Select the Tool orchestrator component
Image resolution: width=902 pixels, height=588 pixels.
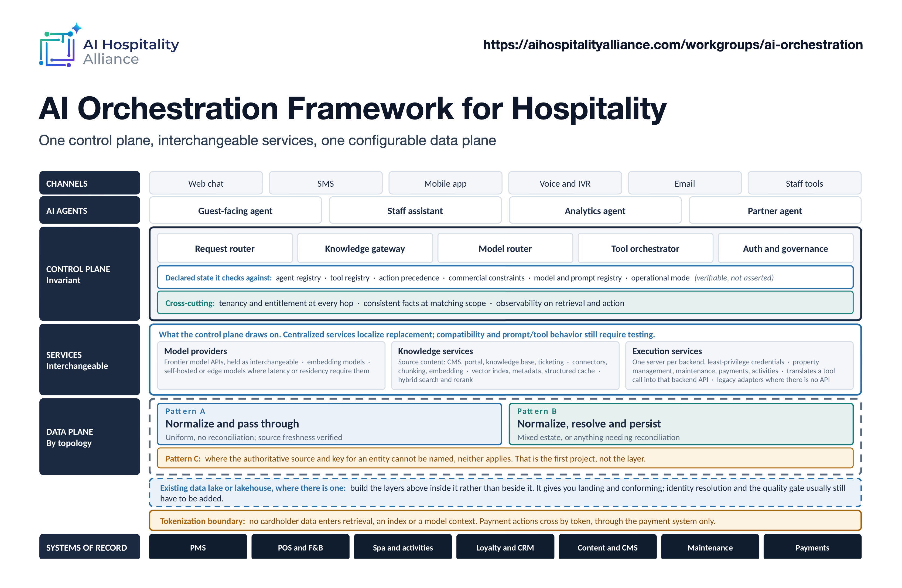coord(645,248)
